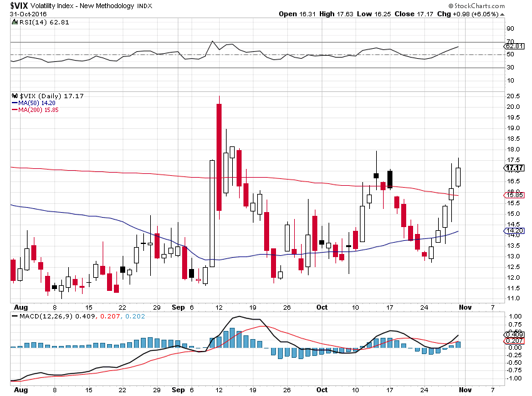Click the Close 17.17 value in header
Image resolution: width=532 pixels, height=396 pixels.
[414, 14]
